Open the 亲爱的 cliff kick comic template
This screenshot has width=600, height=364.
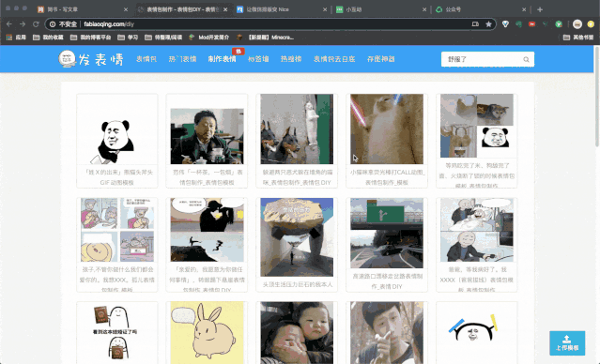pos(207,230)
